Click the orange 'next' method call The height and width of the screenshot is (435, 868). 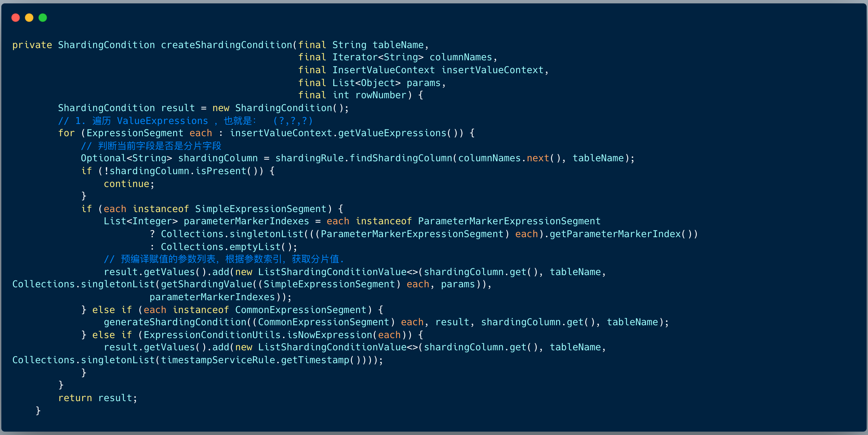[x=538, y=158]
